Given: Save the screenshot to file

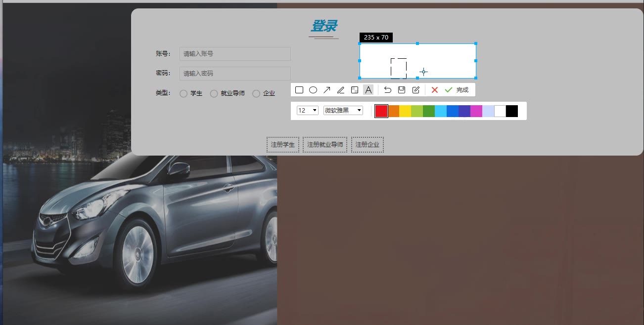Looking at the screenshot, I should (402, 90).
